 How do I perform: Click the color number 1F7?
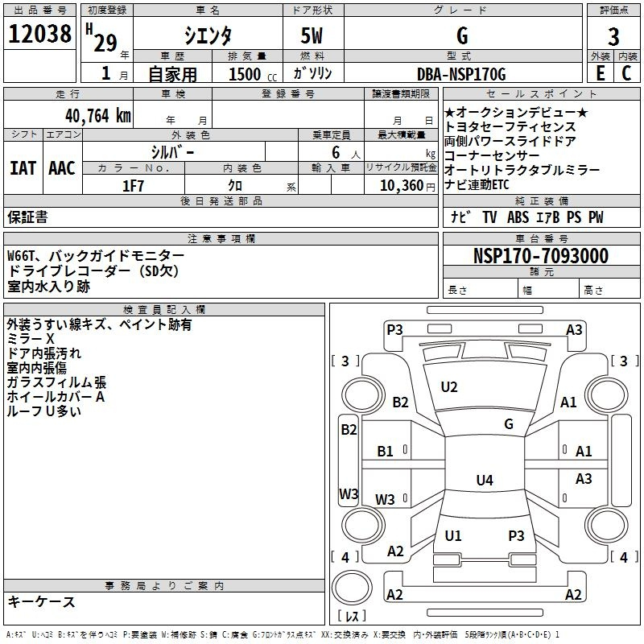click(133, 185)
